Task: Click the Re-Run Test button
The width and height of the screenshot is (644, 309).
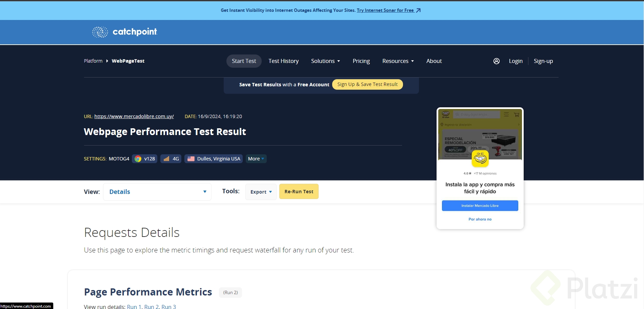Action: click(299, 192)
